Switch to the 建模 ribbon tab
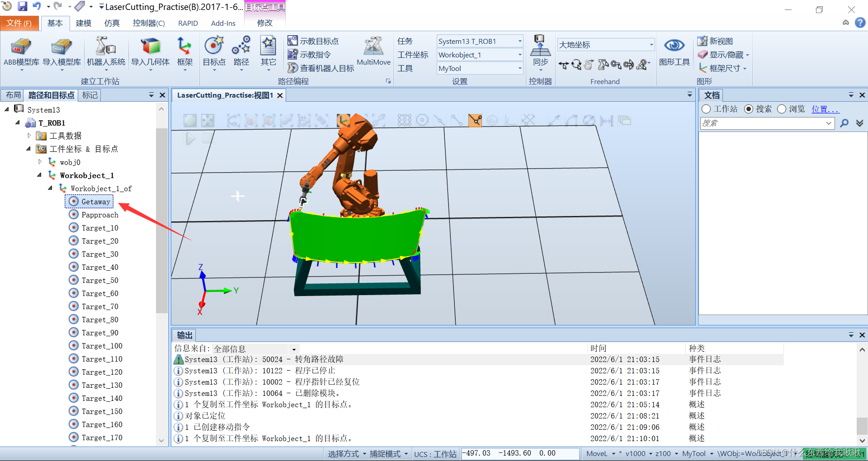 pos(84,23)
